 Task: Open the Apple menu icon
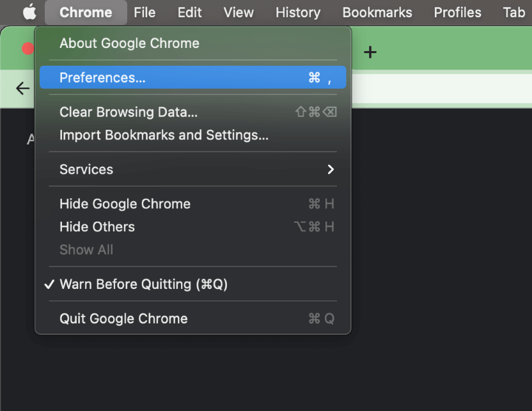pos(29,12)
